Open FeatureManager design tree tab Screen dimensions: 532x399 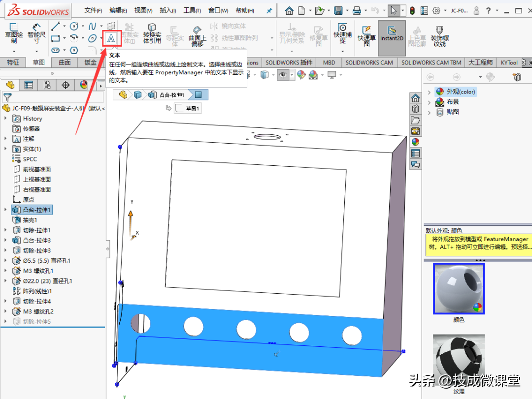click(10, 85)
